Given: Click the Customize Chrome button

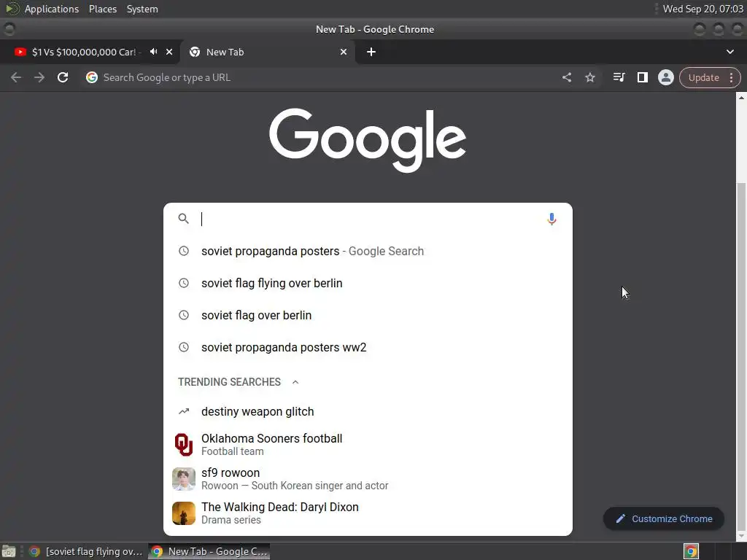Looking at the screenshot, I should [664, 518].
